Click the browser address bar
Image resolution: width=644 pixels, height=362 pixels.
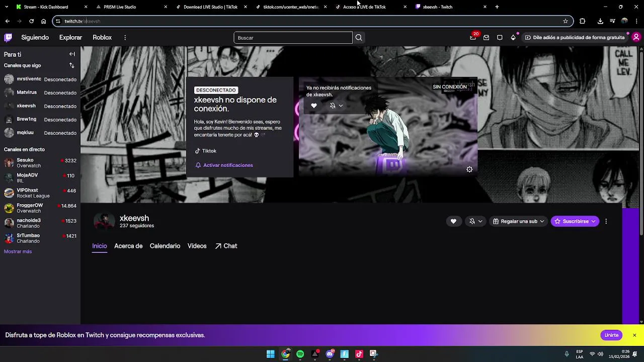click(312, 21)
